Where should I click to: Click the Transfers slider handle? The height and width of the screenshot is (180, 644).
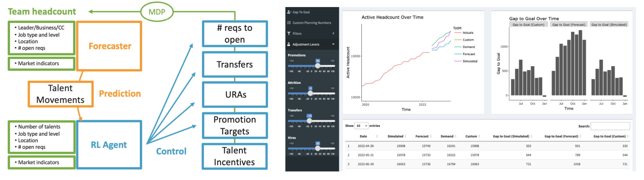click(309, 121)
